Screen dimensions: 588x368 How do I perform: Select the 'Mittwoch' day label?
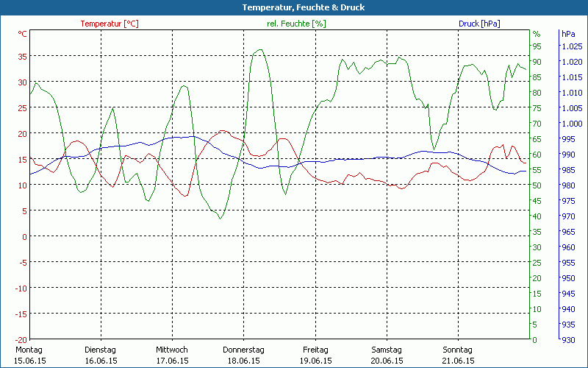[x=172, y=350]
